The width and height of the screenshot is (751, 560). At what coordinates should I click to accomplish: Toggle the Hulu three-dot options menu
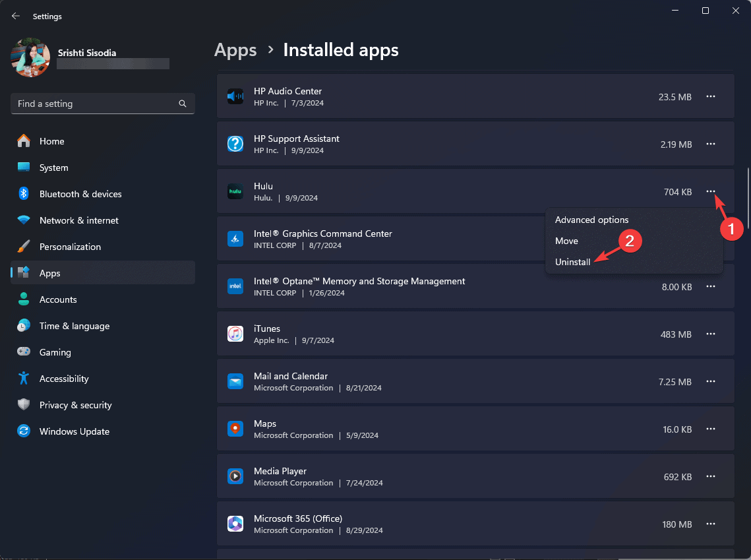coord(711,191)
